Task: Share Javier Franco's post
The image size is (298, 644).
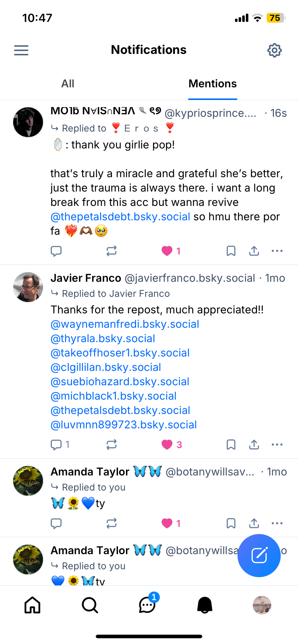Action: [x=254, y=445]
